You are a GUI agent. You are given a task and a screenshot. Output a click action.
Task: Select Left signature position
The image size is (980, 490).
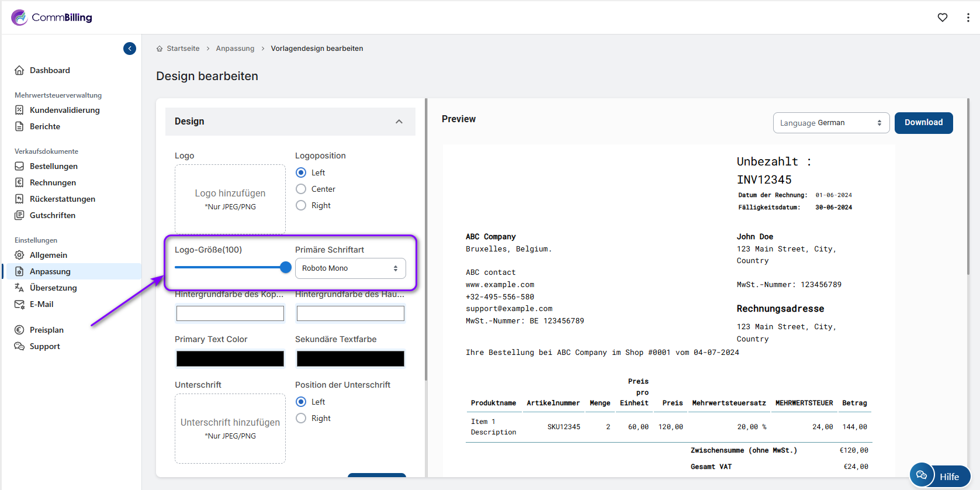click(301, 402)
